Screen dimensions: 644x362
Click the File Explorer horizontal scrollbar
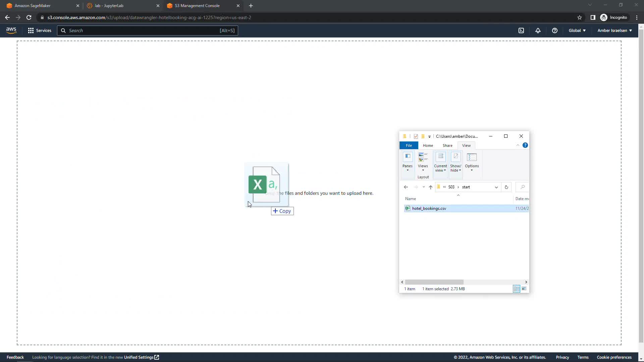(x=434, y=282)
